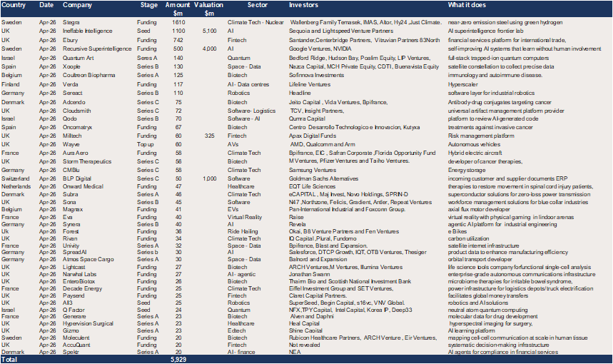Select the Oncomatryx company cell
The width and height of the screenshot is (613, 364).
click(x=77, y=127)
